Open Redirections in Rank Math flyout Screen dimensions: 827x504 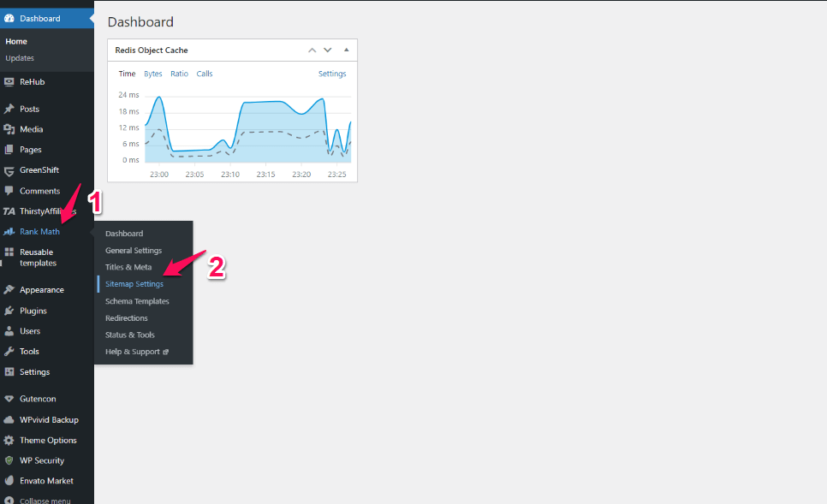(126, 318)
